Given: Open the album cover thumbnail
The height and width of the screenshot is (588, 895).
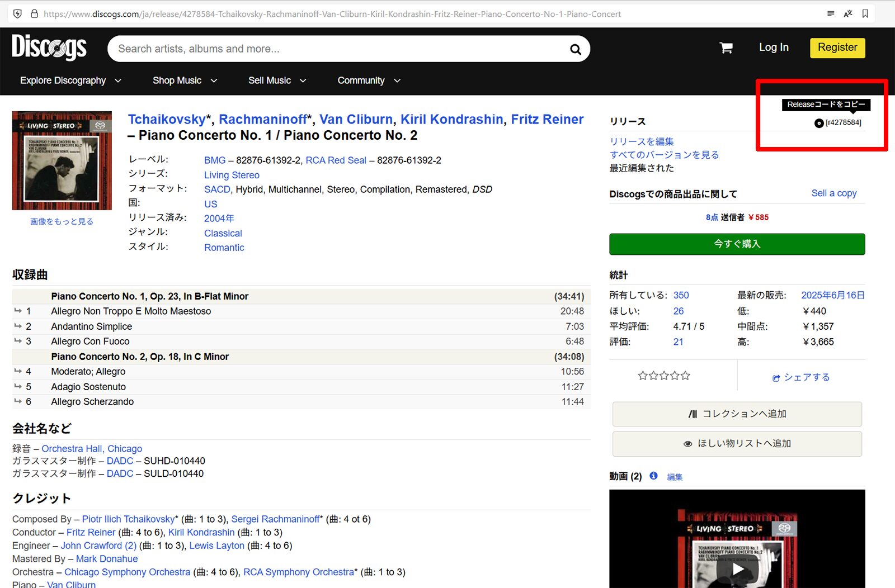Looking at the screenshot, I should click(x=62, y=161).
